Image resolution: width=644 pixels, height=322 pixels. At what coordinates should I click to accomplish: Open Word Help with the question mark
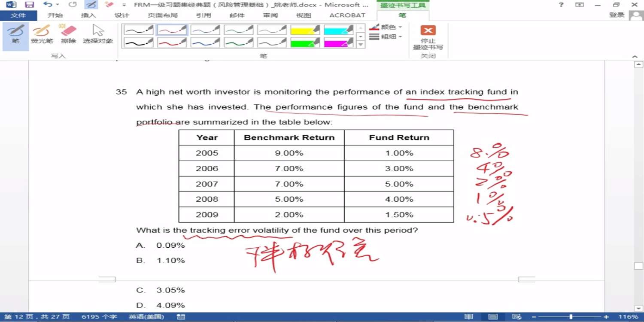(561, 5)
